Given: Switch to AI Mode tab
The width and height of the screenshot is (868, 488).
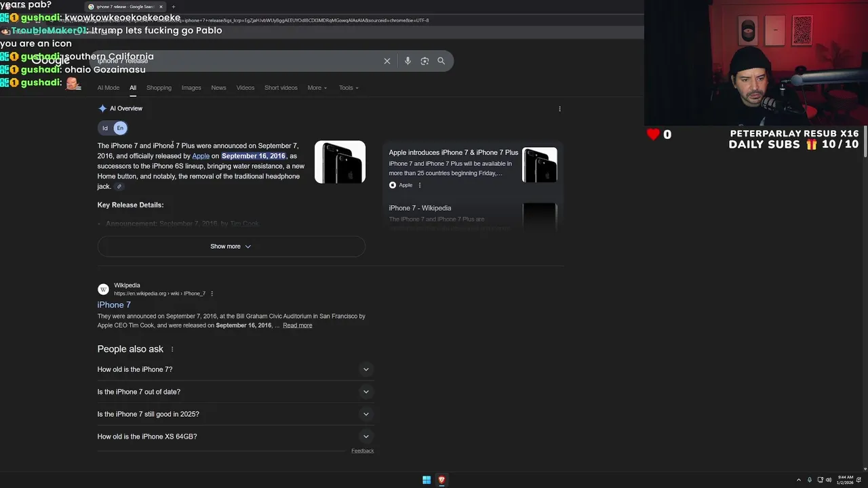Looking at the screenshot, I should 108,87.
